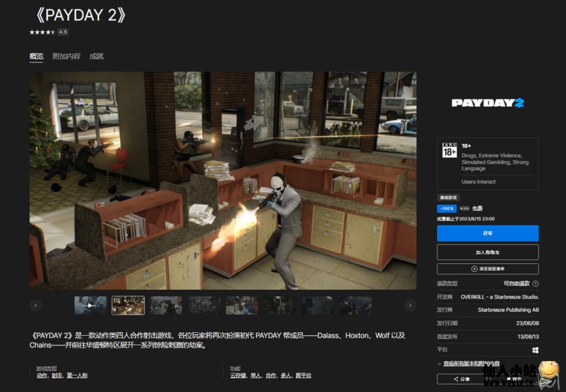This screenshot has width=566, height=392.
Task: Click 加入购物车 add to cart button
Action: (x=488, y=252)
